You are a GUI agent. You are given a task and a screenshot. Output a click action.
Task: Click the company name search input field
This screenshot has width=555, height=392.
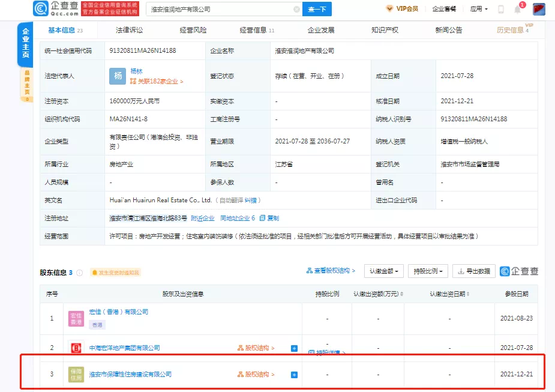[x=222, y=9]
